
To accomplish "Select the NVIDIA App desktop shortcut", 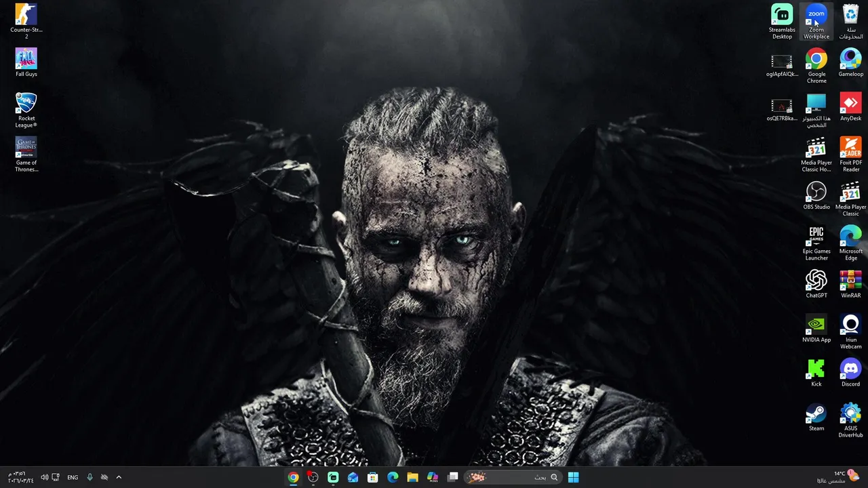I will click(816, 328).
